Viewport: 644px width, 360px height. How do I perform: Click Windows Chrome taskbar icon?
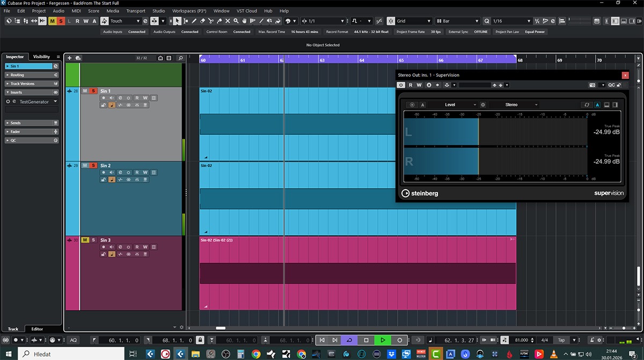[x=256, y=354]
